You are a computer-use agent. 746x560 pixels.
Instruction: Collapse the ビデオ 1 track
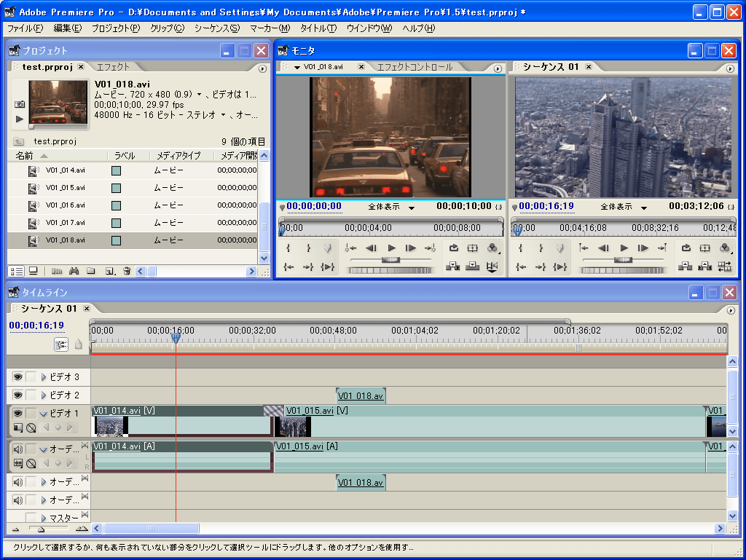pos(43,414)
